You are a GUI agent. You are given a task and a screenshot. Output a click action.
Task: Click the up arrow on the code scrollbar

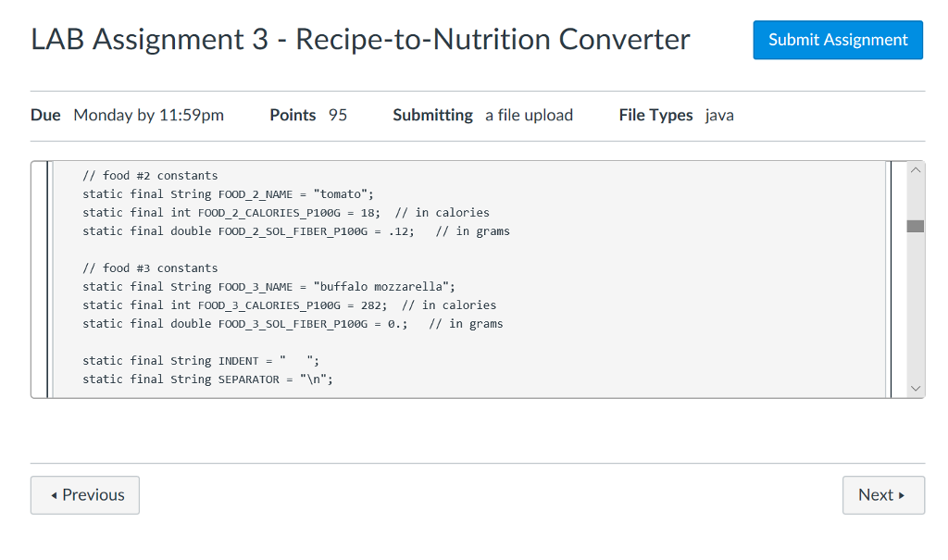point(916,169)
